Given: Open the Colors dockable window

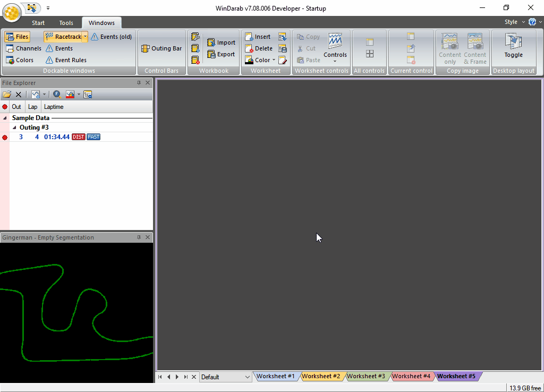Looking at the screenshot, I should [x=20, y=60].
